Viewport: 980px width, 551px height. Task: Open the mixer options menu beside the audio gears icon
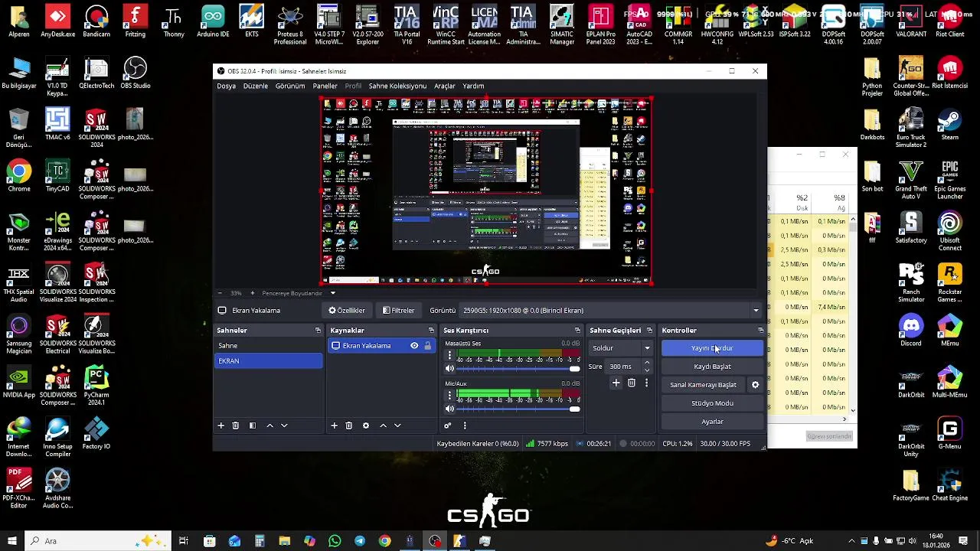(465, 425)
